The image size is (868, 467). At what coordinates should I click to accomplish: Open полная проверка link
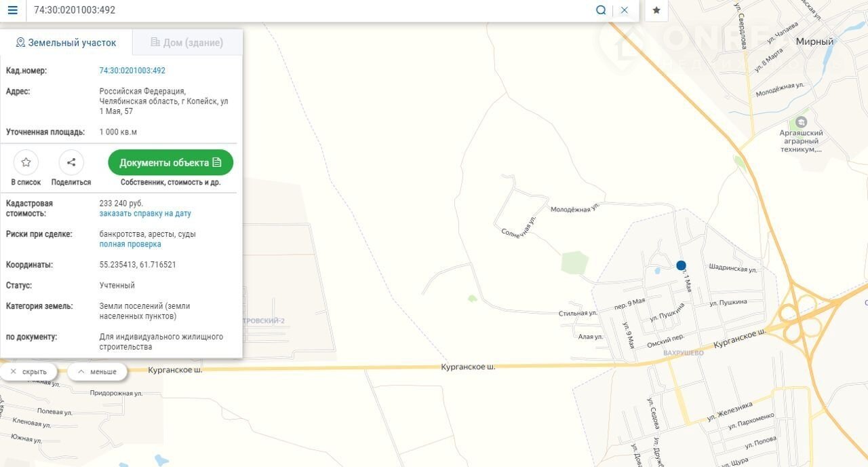pos(130,244)
